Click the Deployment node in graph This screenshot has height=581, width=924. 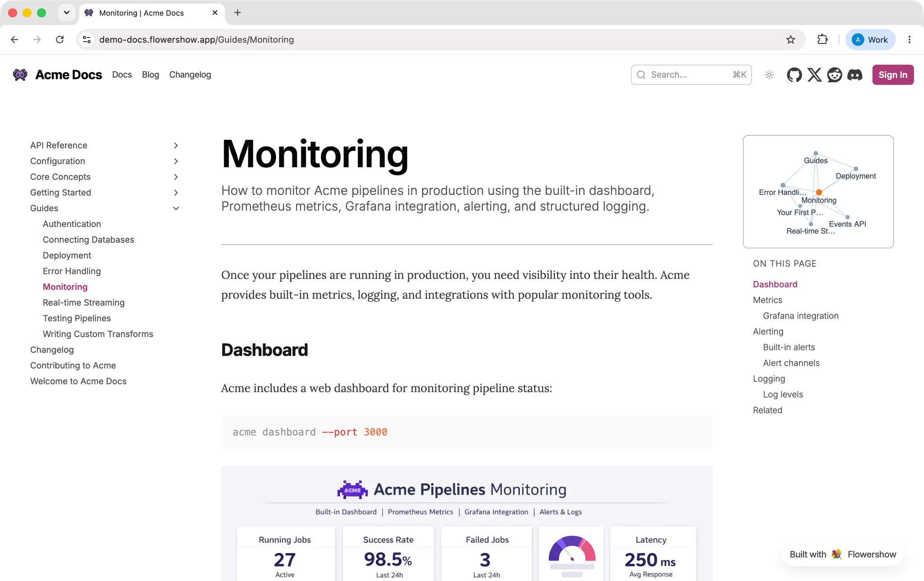(x=856, y=169)
